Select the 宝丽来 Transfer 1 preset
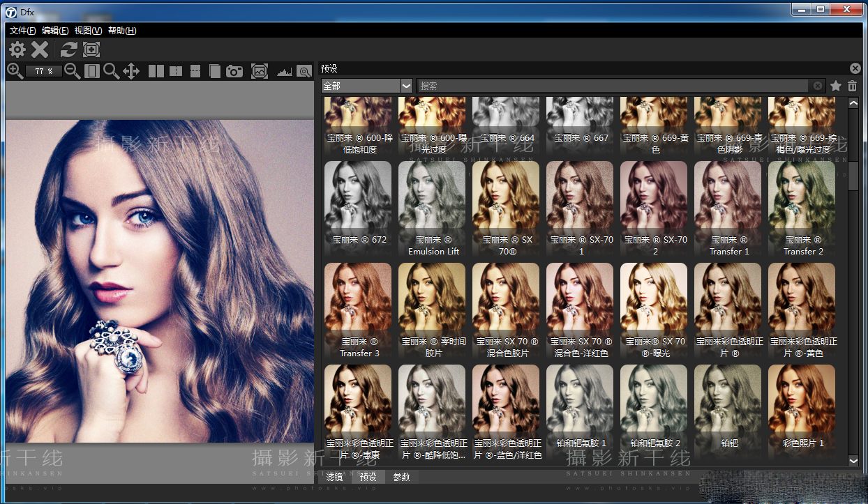The height and width of the screenshot is (504, 868). [729, 209]
